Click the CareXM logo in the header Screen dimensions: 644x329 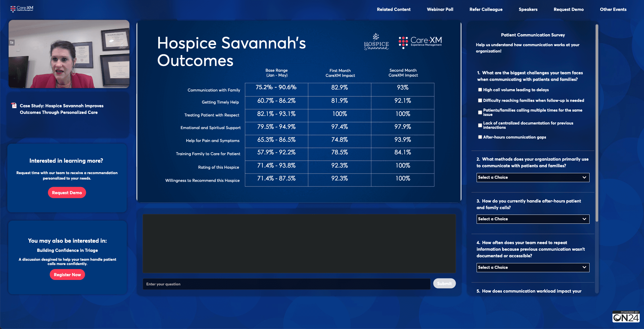(x=22, y=9)
